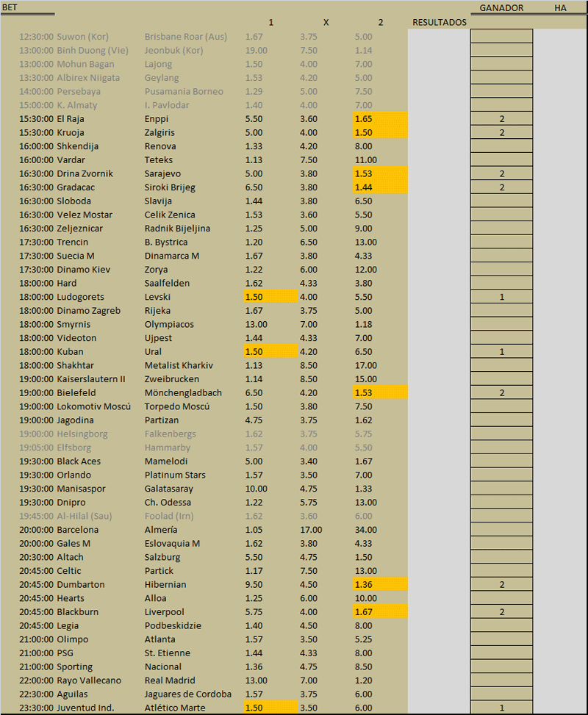Screen dimensions: 588x715
Task: Select the team name Velez Mostar
Action: 85,215
